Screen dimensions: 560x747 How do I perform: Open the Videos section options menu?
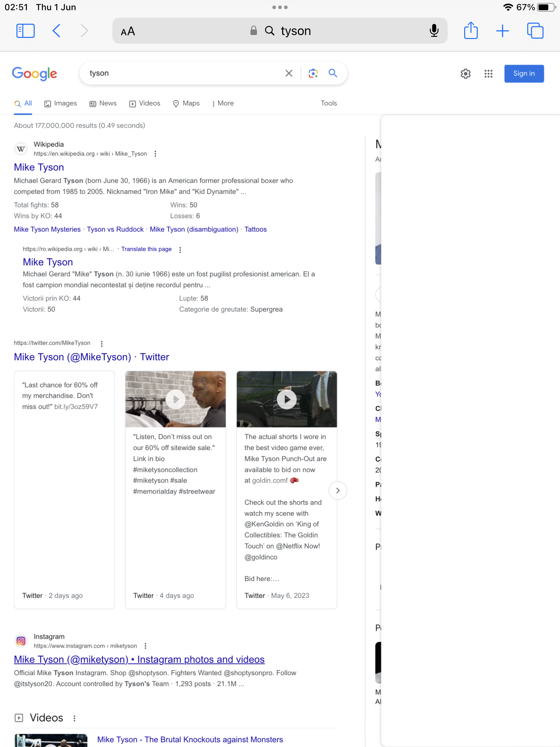click(74, 718)
